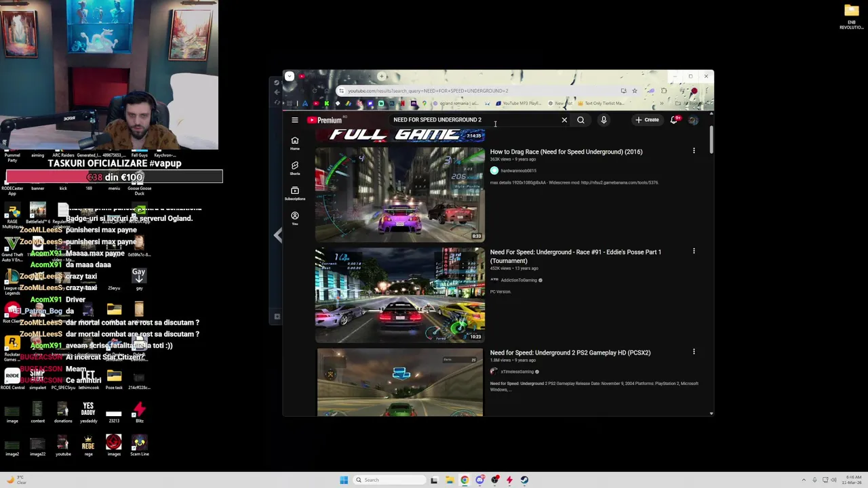
Task: Open the rege desktop icon
Action: pyautogui.click(x=88, y=445)
